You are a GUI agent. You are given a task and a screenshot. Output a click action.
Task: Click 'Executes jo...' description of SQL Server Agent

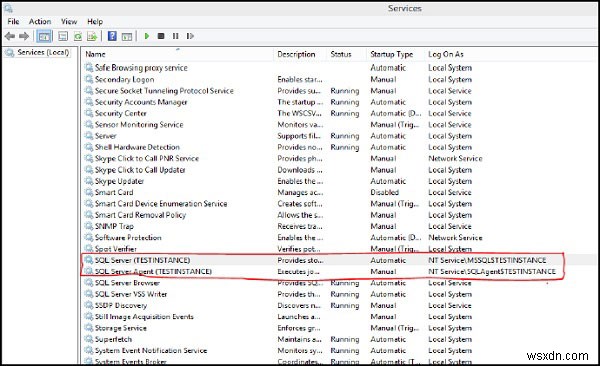(298, 271)
